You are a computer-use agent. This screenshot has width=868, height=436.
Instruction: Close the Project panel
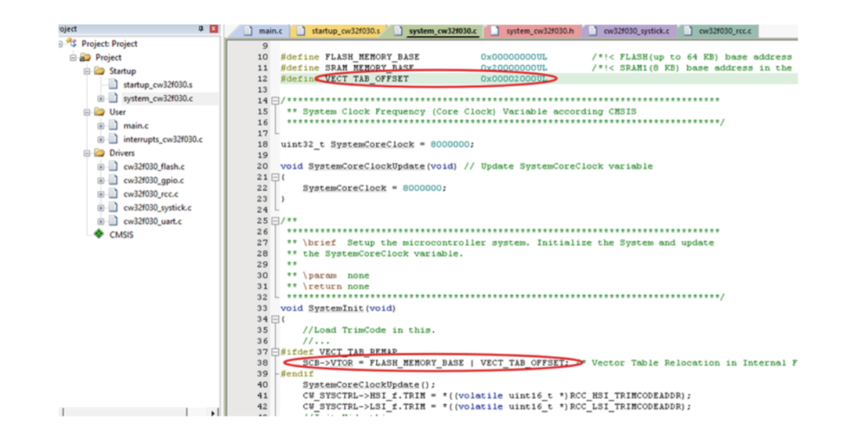(213, 29)
